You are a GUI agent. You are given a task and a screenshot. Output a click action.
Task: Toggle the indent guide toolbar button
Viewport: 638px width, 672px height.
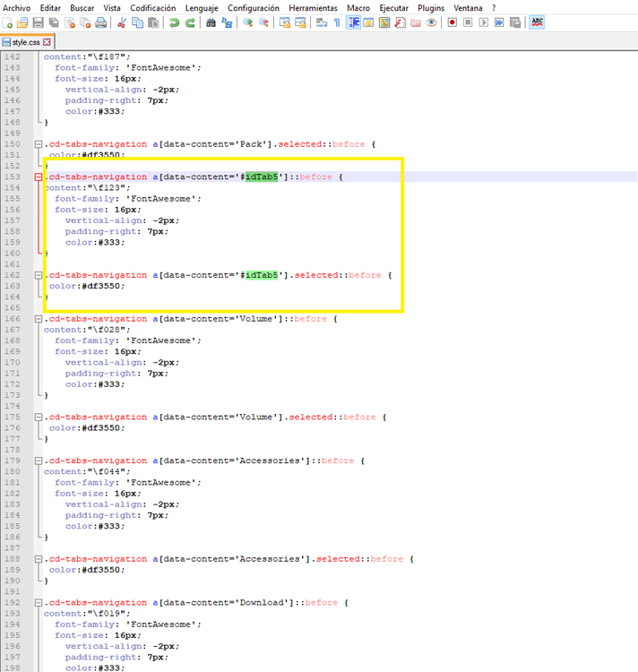(353, 22)
